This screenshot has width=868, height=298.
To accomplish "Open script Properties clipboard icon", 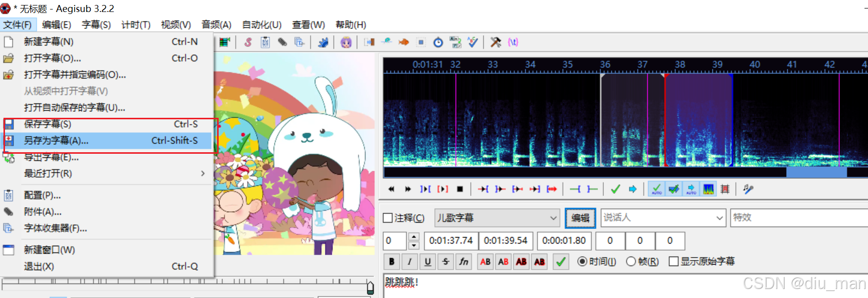I will pos(265,42).
